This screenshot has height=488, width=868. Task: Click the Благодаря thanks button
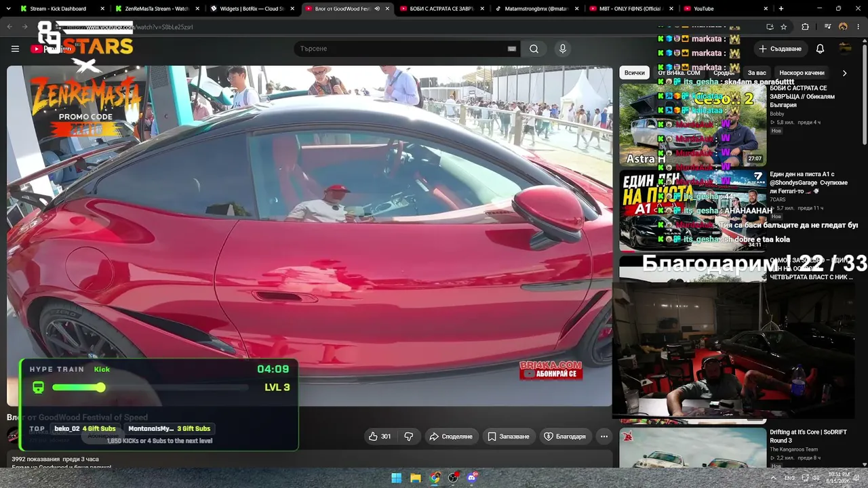[x=565, y=436]
